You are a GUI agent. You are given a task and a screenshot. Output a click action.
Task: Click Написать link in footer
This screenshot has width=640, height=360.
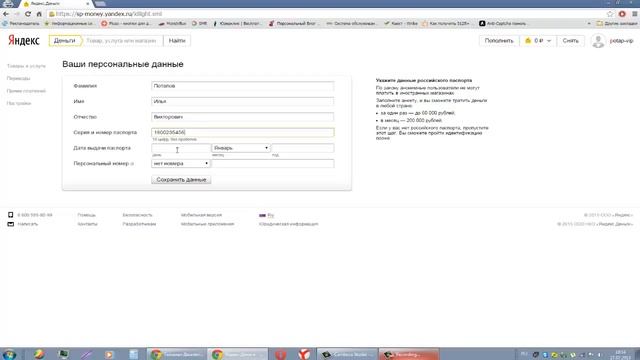point(28,224)
